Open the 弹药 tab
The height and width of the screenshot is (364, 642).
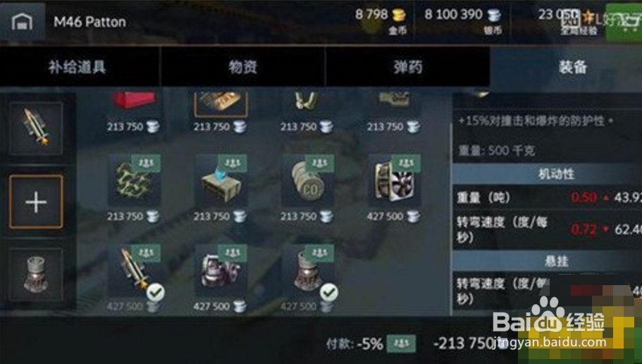[407, 67]
